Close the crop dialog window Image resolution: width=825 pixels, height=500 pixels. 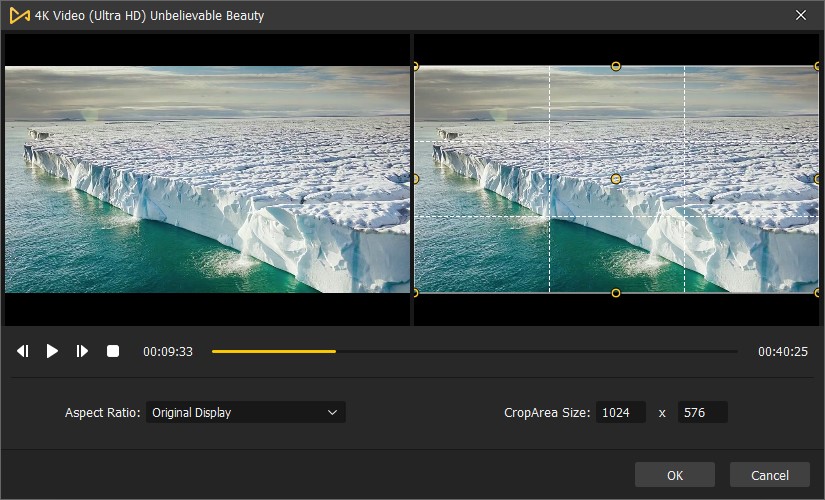[800, 16]
